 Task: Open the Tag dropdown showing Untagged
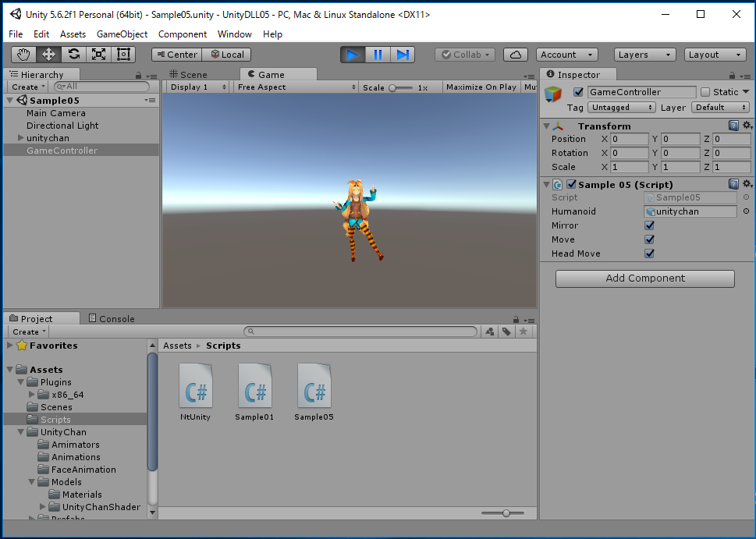click(621, 108)
